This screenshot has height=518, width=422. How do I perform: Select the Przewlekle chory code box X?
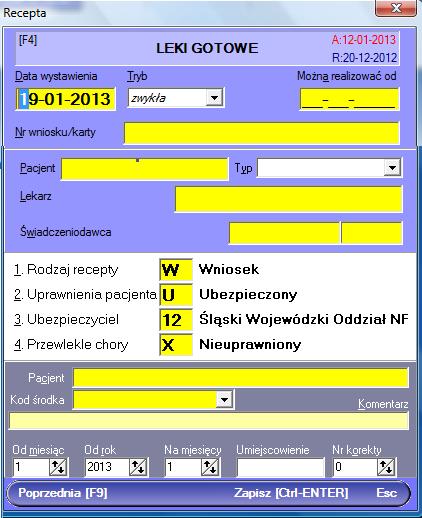[176, 345]
